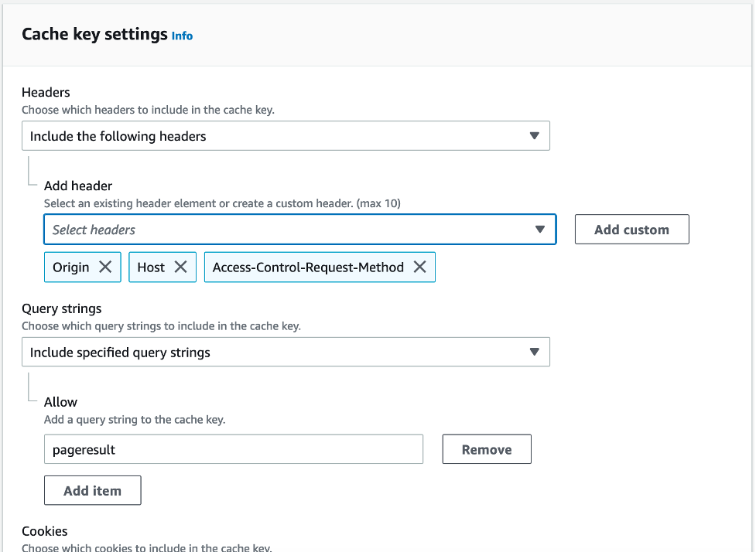Open the Include the following headers dropdown
Screen dimensions: 756x552
286,135
